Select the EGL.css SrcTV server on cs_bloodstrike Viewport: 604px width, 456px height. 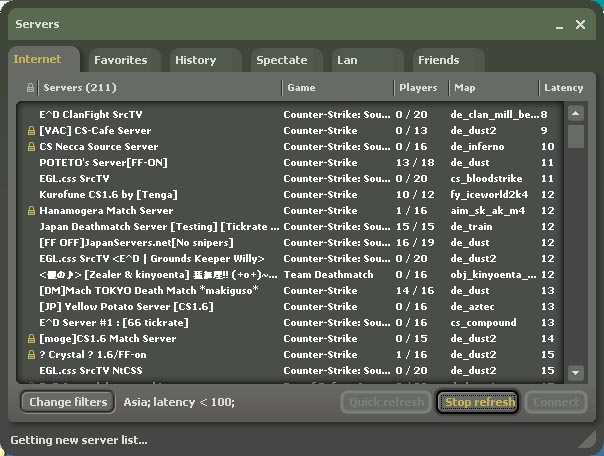pos(290,179)
